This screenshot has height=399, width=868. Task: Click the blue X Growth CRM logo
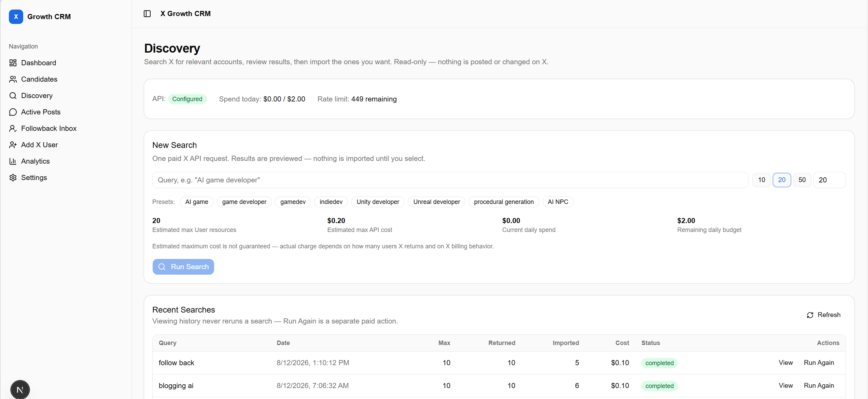(x=16, y=17)
